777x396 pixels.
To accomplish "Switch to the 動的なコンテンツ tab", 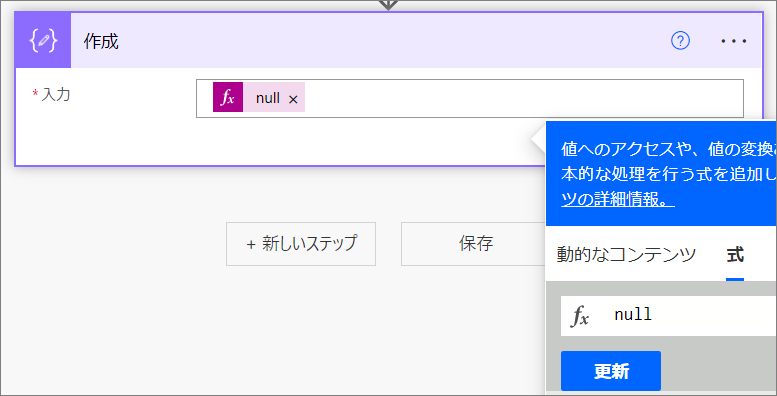I will (x=626, y=255).
